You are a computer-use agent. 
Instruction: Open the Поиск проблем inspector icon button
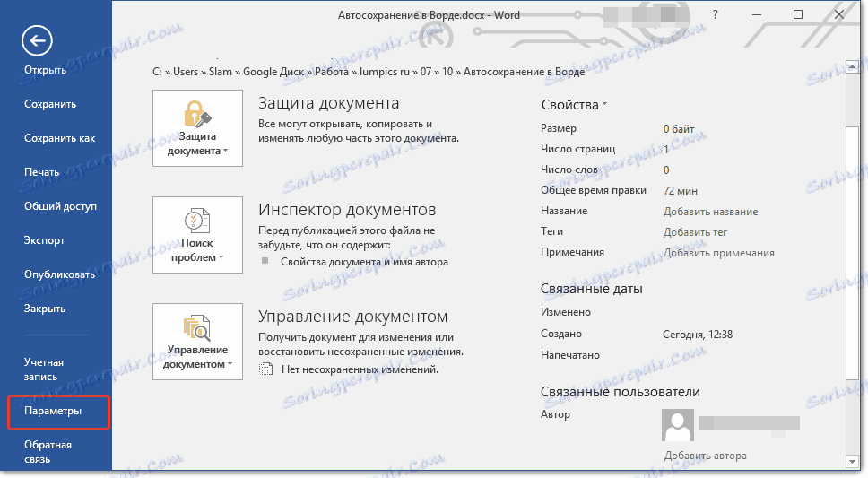(197, 235)
